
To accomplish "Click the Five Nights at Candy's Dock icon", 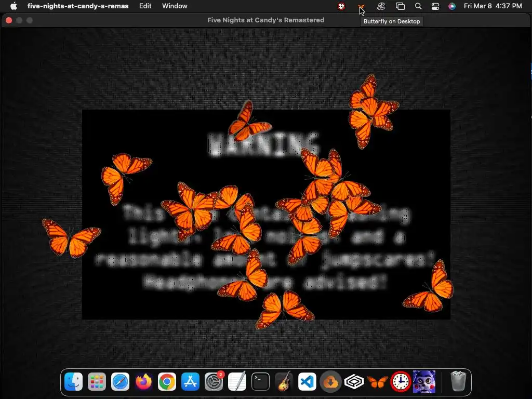I will pyautogui.click(x=424, y=381).
